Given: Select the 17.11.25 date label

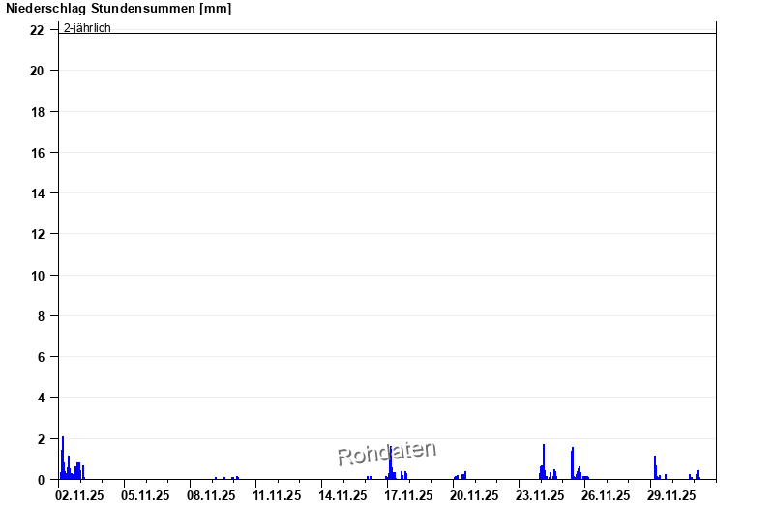Looking at the screenshot, I should click(x=408, y=495).
